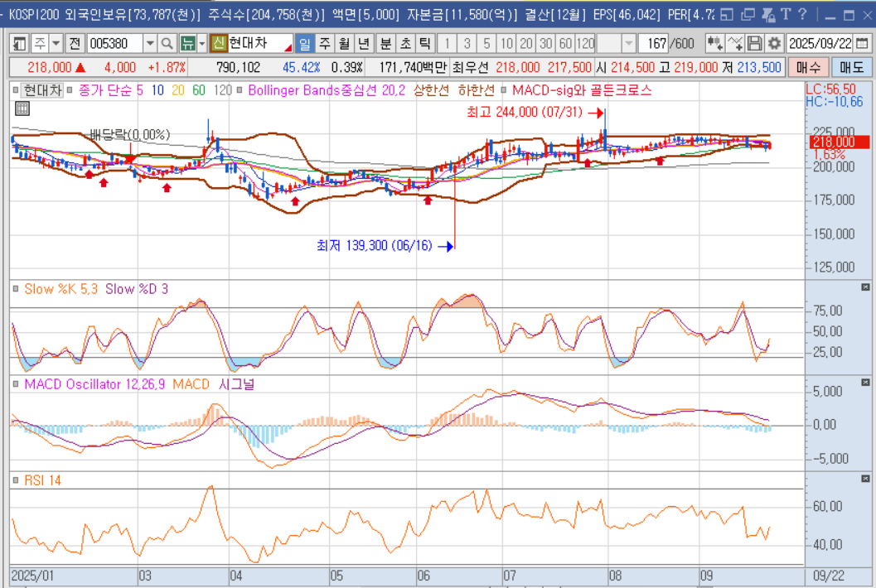Select the 주 weekly period next to 일

tap(325, 43)
